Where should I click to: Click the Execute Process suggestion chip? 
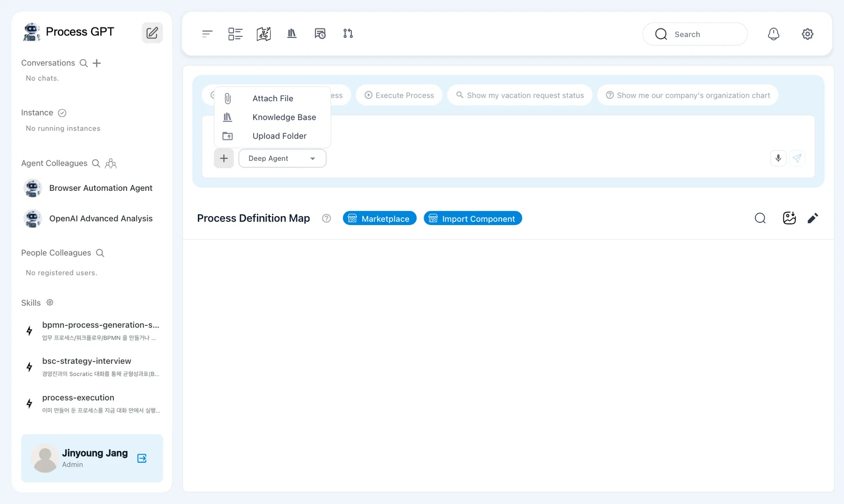[399, 95]
